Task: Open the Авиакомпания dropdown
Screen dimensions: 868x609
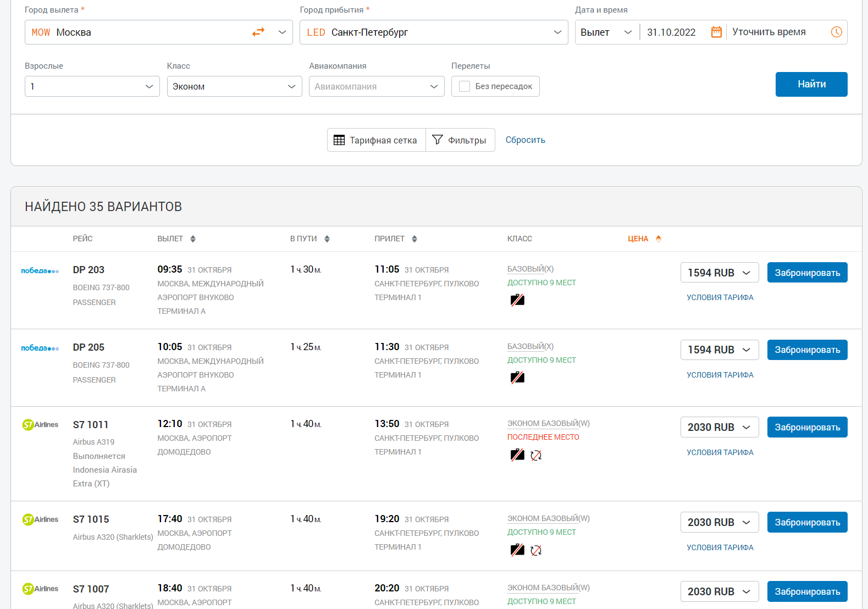Action: [377, 86]
